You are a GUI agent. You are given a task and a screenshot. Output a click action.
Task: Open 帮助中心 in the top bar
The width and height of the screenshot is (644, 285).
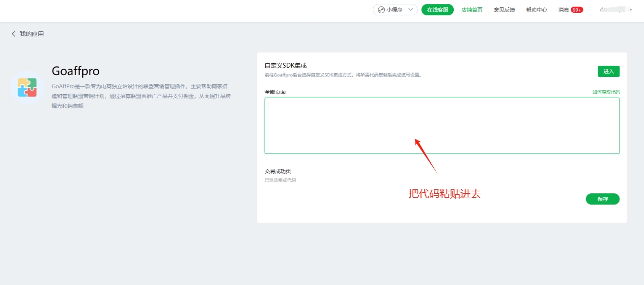click(x=536, y=10)
